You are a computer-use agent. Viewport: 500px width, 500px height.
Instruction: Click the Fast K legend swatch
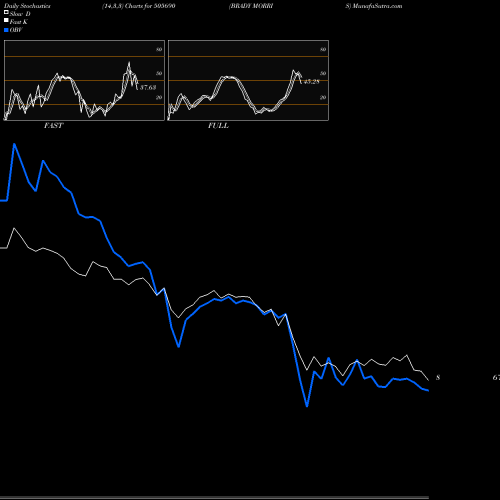[6, 20]
